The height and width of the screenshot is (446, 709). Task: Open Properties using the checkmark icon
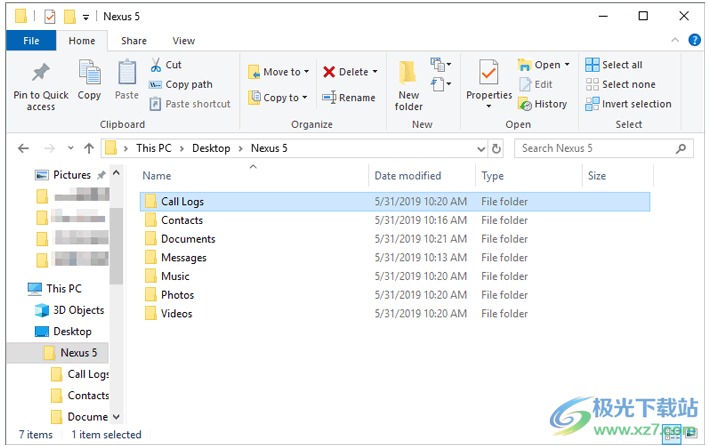click(489, 74)
